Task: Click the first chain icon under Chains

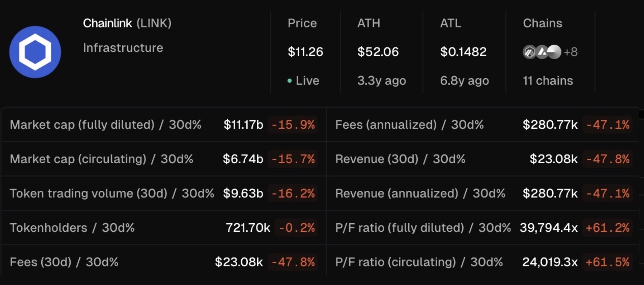Action: click(x=530, y=52)
